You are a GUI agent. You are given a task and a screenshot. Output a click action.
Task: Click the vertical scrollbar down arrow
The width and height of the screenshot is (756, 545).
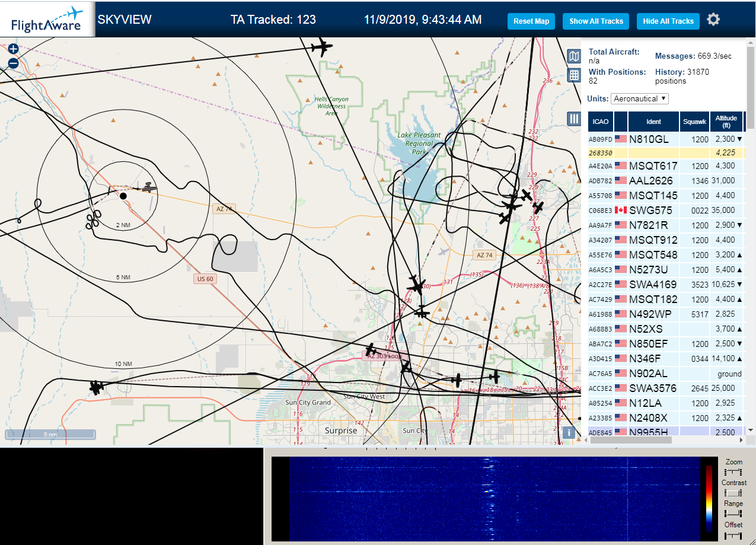750,430
